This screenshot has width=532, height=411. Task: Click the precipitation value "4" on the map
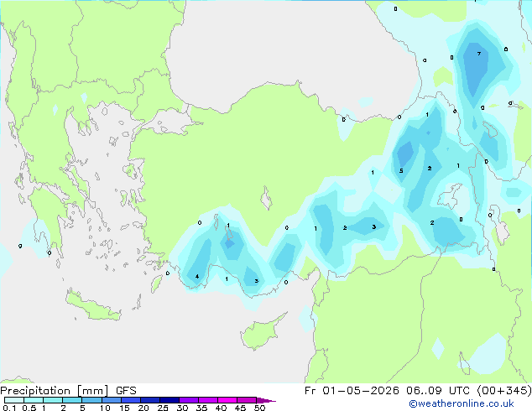pyautogui.click(x=197, y=276)
